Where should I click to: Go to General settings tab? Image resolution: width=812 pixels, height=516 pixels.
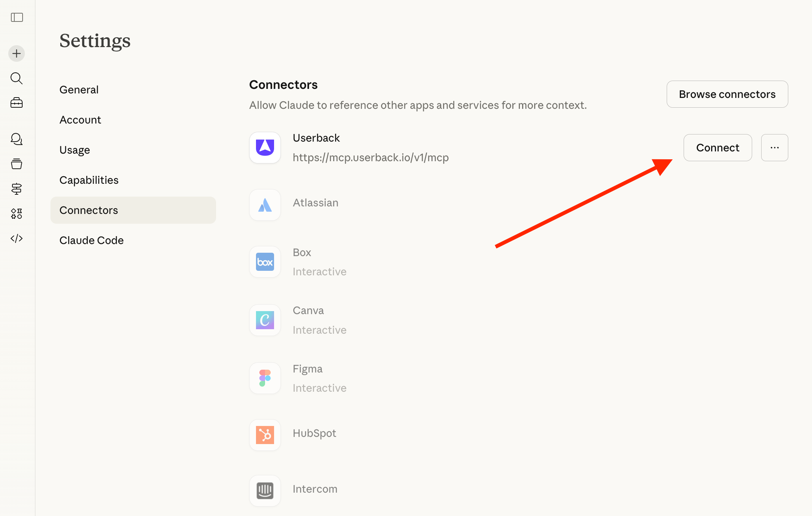[x=79, y=90]
